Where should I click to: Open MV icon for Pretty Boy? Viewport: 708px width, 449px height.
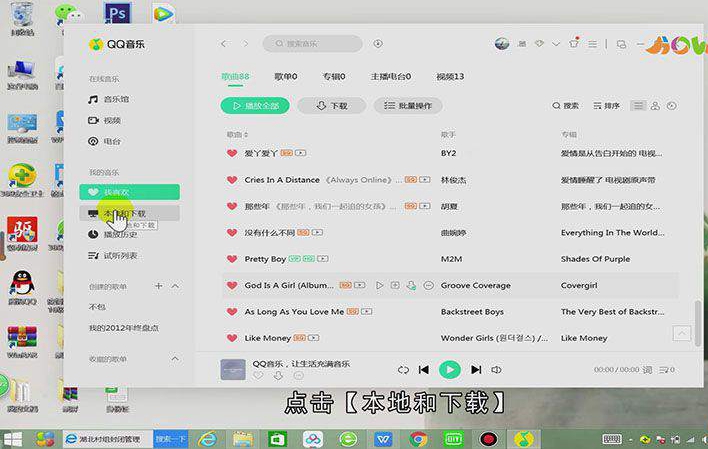(x=323, y=259)
